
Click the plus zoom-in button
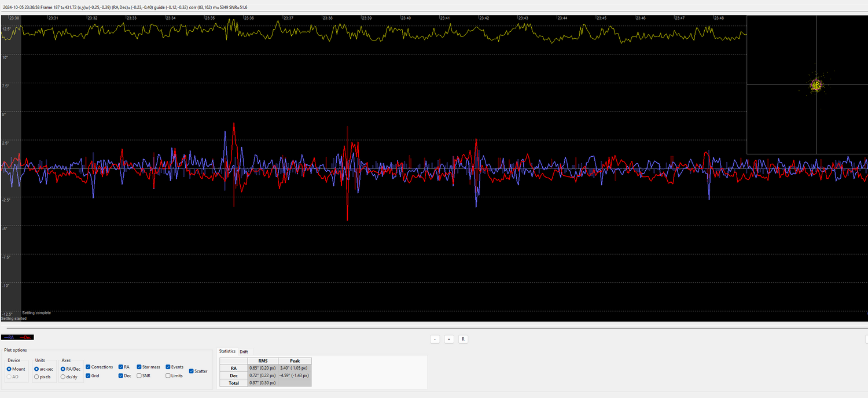[x=449, y=339]
